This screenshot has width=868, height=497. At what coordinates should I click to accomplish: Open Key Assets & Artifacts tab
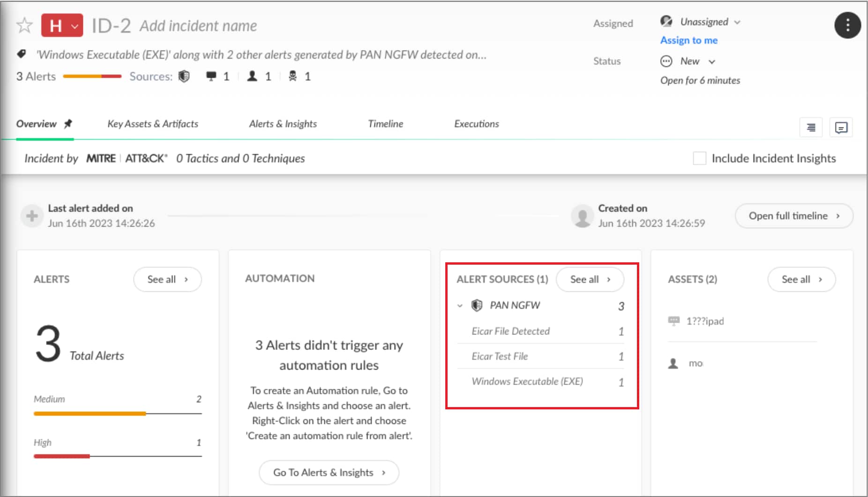(153, 124)
